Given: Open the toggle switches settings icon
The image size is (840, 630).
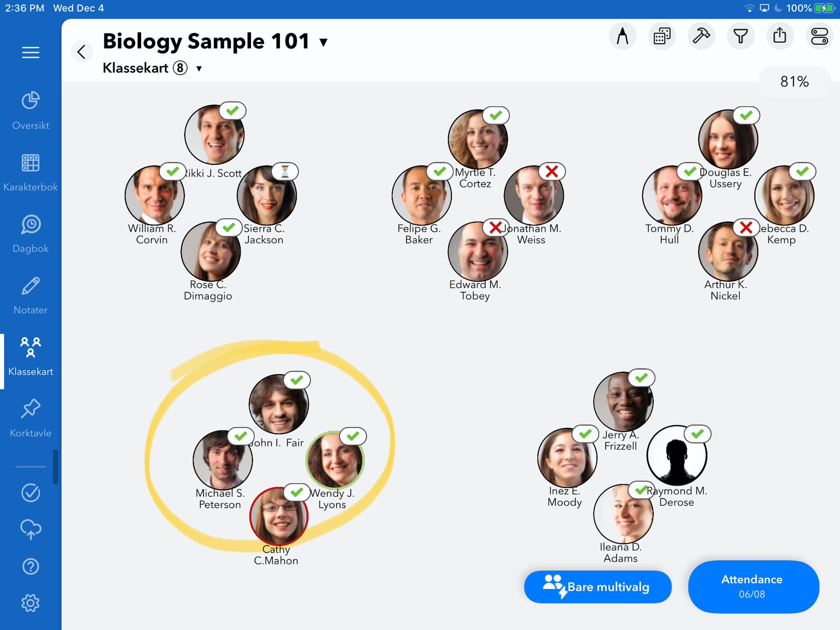Looking at the screenshot, I should [x=819, y=37].
